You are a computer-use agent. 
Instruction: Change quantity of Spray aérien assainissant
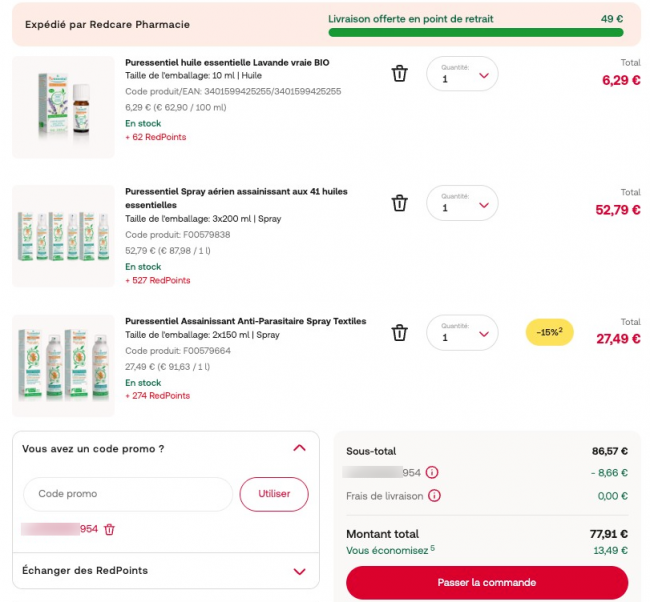tap(462, 204)
